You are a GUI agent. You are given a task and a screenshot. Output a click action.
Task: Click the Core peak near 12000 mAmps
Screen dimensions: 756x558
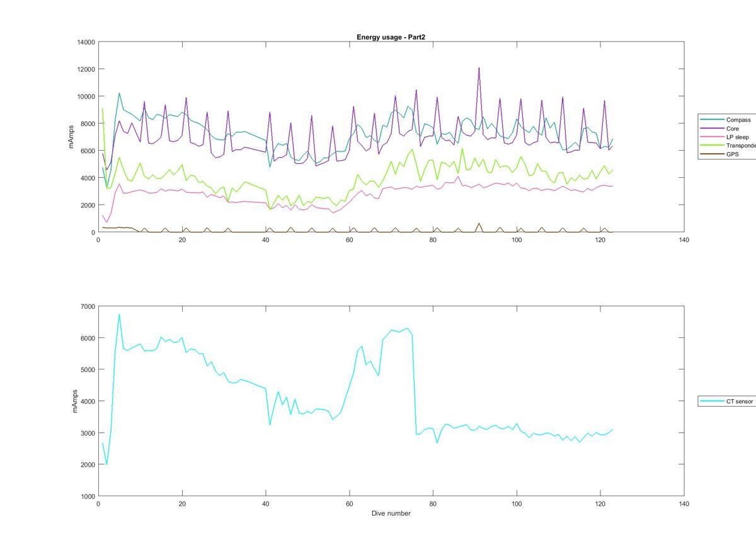click(479, 68)
